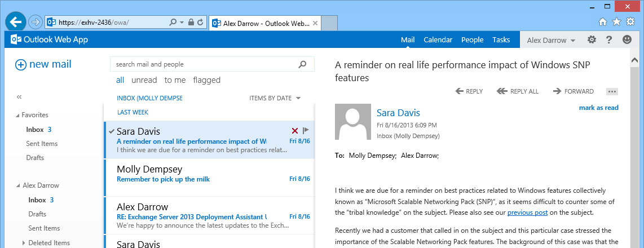Close the Alex Darrow Outlook Web tab
This screenshot has height=248, width=644.
(x=315, y=24)
